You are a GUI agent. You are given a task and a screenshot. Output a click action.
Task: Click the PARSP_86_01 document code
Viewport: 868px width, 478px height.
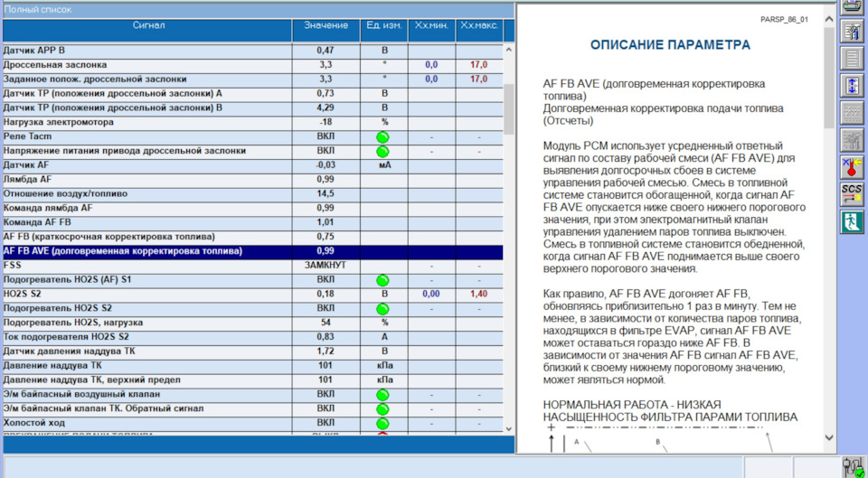[x=784, y=19]
